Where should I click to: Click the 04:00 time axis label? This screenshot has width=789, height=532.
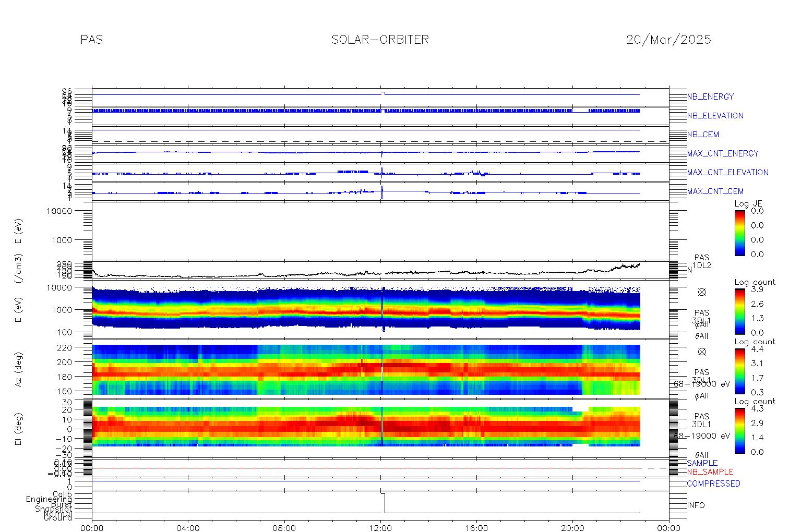pos(188,528)
